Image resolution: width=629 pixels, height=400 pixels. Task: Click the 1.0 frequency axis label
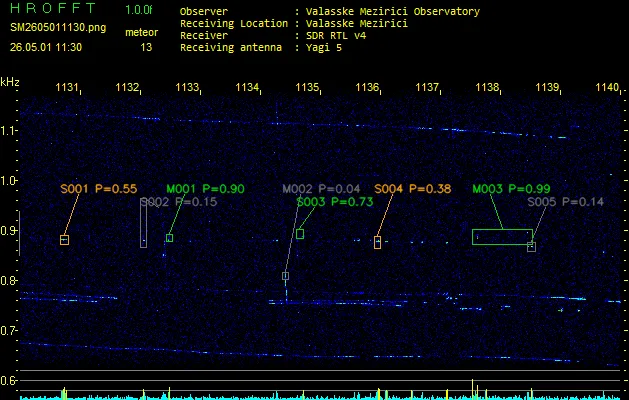(8, 181)
